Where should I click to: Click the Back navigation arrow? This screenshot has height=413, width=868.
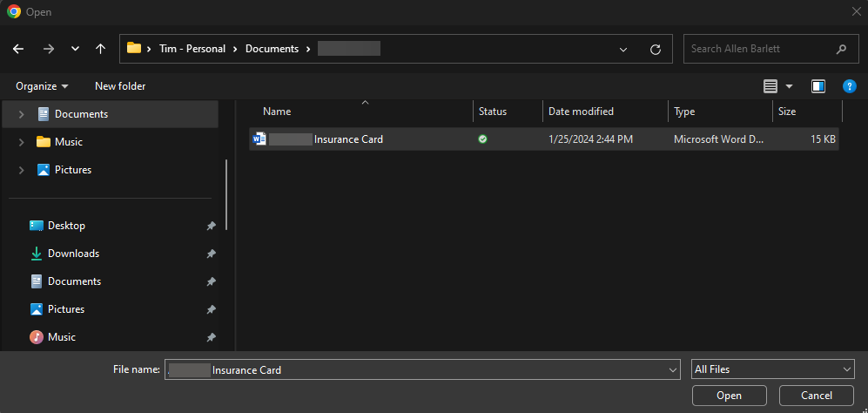pos(18,49)
